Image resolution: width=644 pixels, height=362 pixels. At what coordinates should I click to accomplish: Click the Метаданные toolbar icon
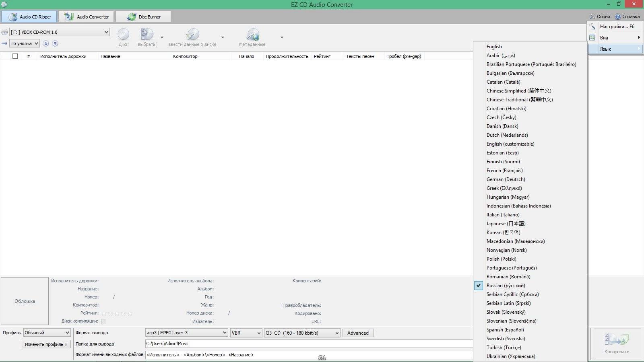click(252, 37)
